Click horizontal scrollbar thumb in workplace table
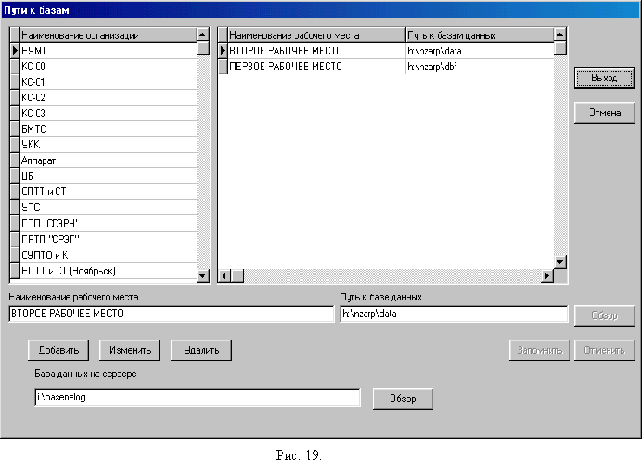 point(237,276)
